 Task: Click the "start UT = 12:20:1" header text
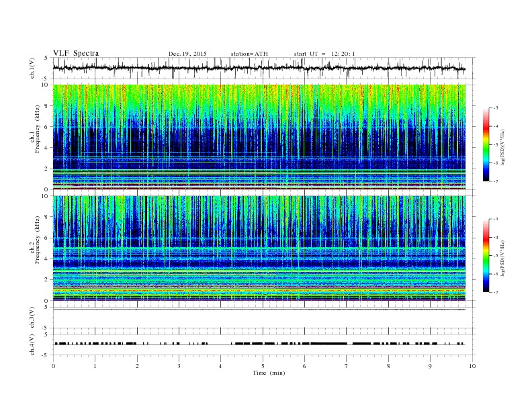[x=324, y=54]
